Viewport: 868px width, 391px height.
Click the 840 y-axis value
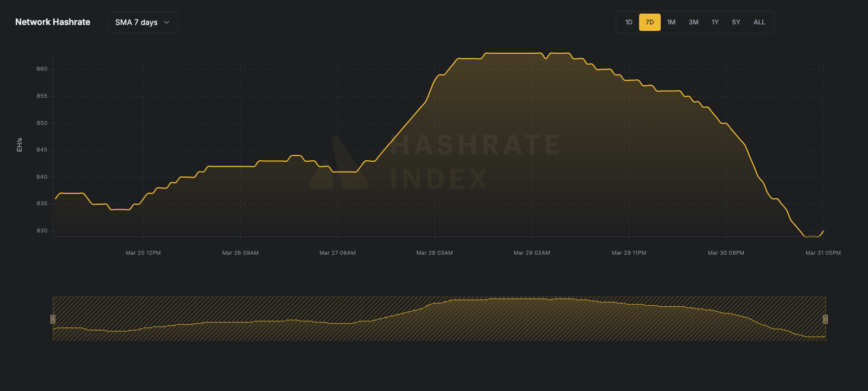42,177
